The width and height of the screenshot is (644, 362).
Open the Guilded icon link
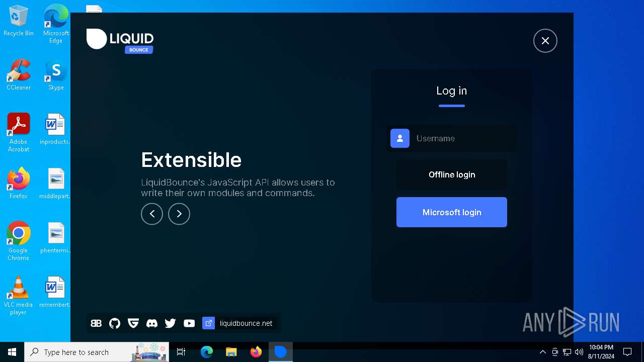click(x=133, y=323)
